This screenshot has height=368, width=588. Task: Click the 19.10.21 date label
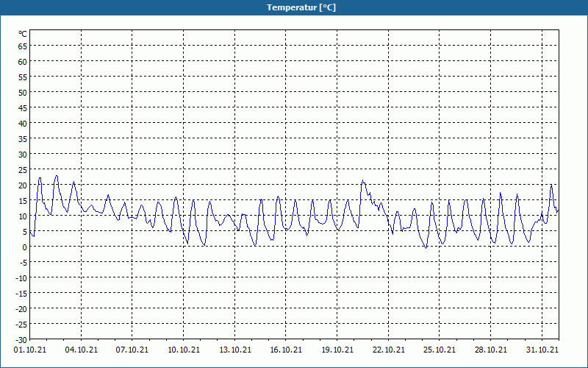coord(337,350)
